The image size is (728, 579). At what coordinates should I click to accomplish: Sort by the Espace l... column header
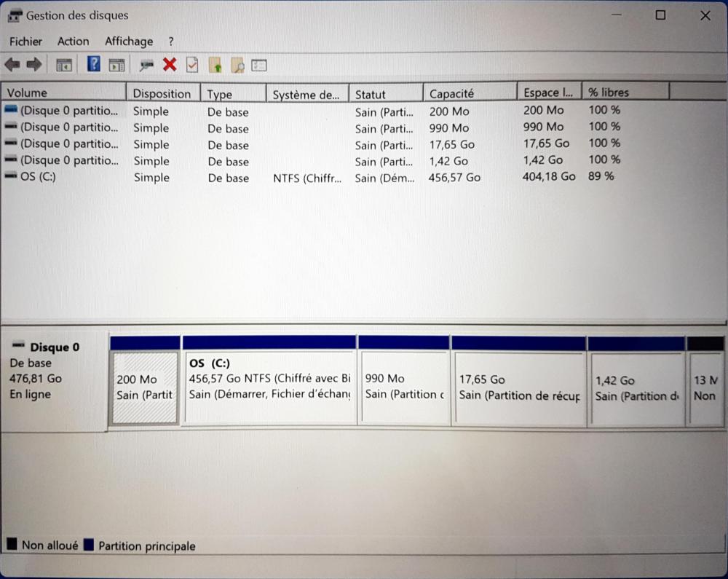pos(549,92)
